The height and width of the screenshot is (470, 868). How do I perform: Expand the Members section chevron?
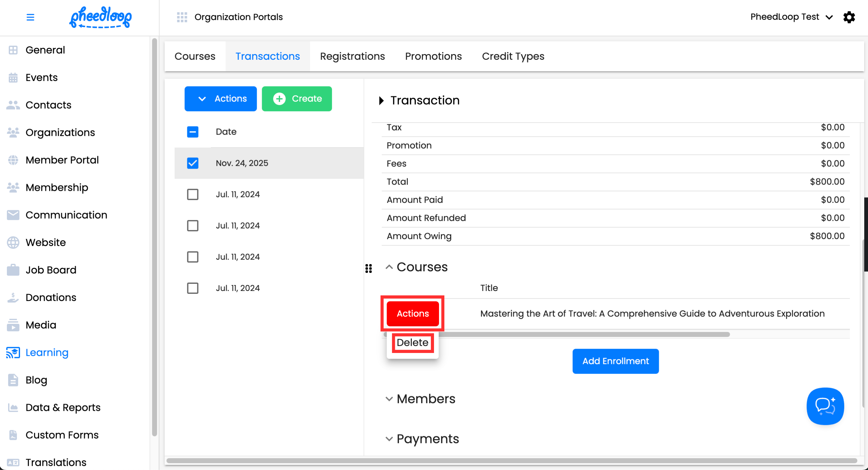(x=389, y=399)
